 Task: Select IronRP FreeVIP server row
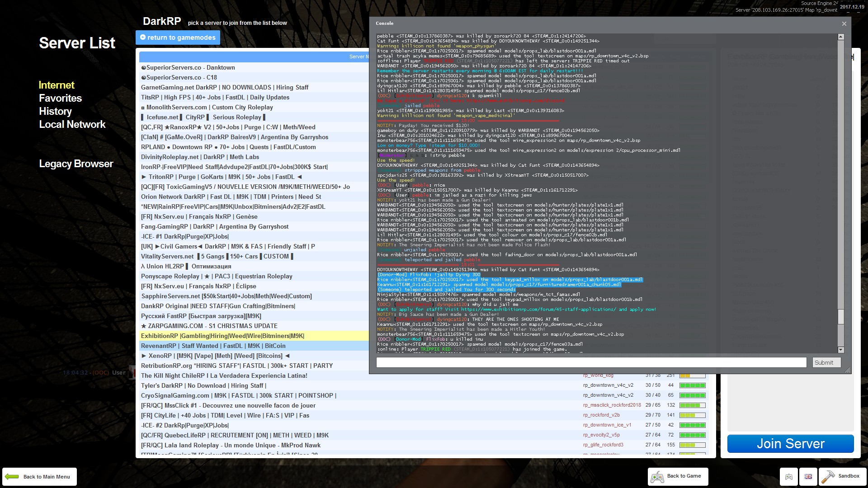[254, 167]
